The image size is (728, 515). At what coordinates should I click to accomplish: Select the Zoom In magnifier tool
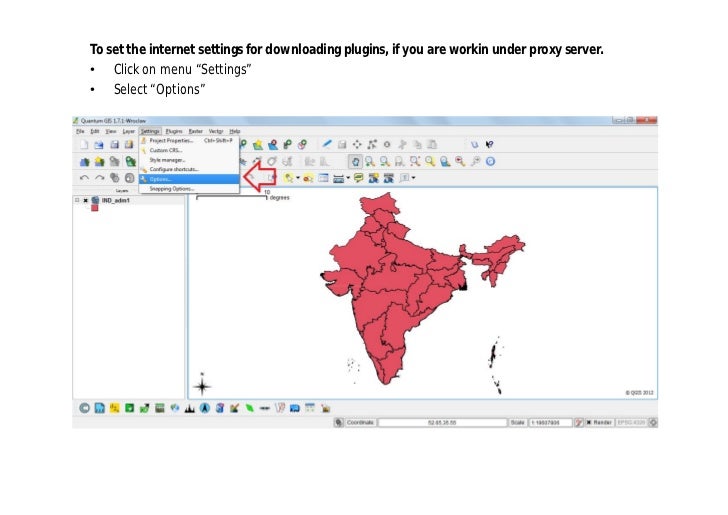click(x=370, y=161)
